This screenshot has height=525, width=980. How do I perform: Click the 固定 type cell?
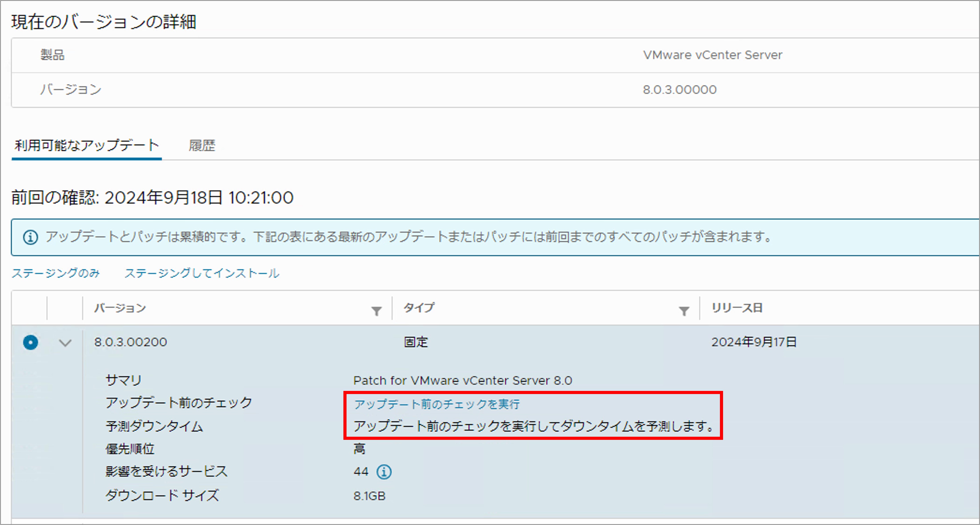(x=416, y=342)
